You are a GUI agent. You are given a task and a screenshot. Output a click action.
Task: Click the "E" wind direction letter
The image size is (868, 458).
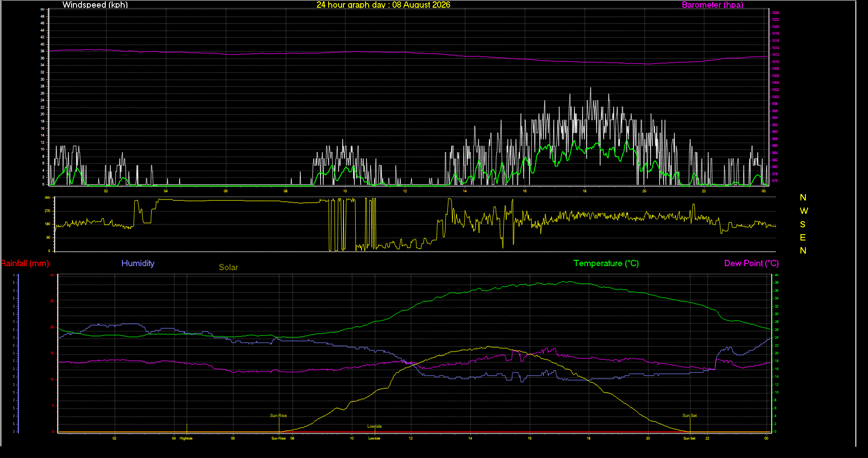[803, 237]
